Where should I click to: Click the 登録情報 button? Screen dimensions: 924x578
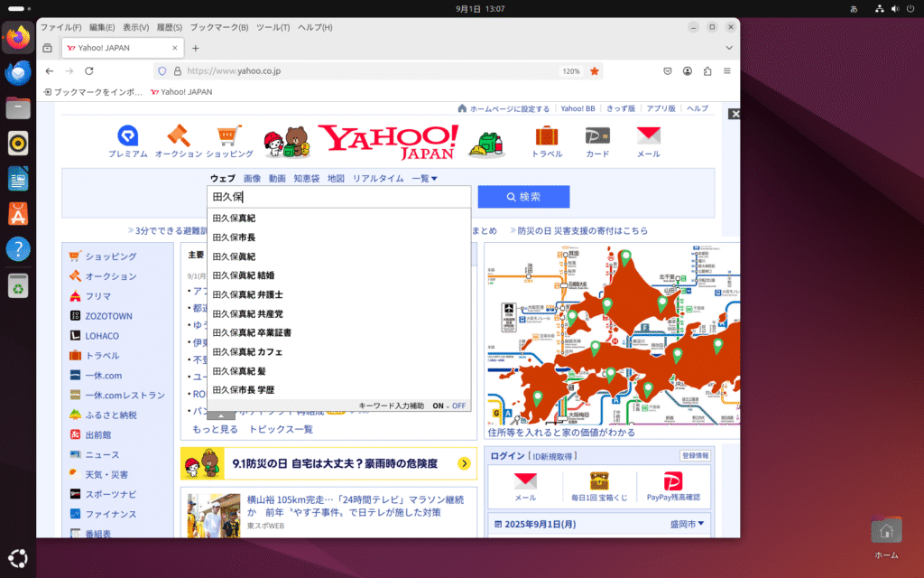click(x=696, y=455)
